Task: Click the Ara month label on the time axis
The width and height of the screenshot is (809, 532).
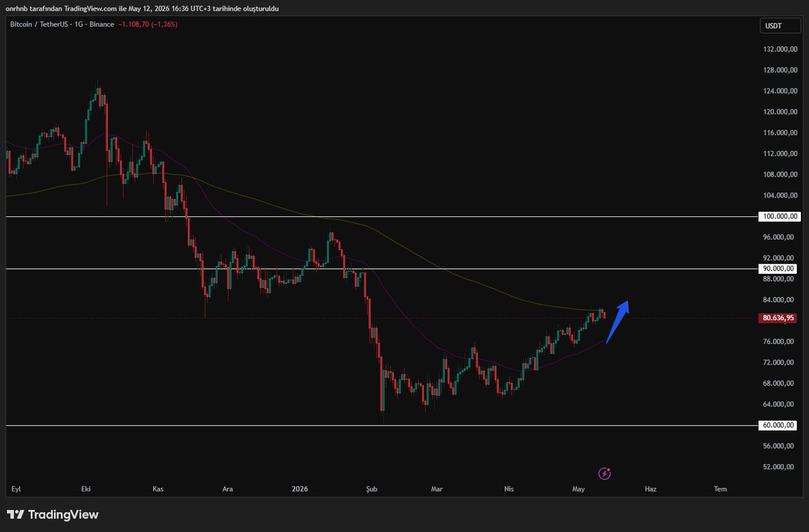Action: point(228,489)
